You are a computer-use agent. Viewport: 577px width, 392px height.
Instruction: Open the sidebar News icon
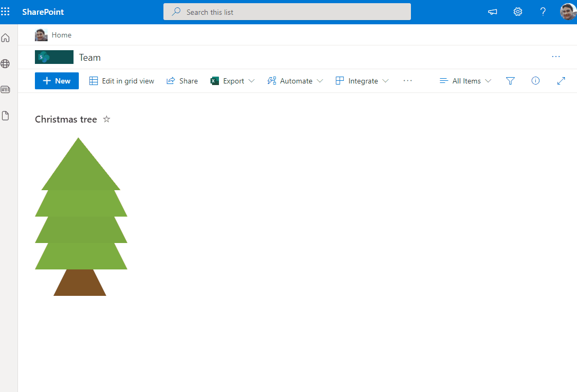[x=5, y=89]
